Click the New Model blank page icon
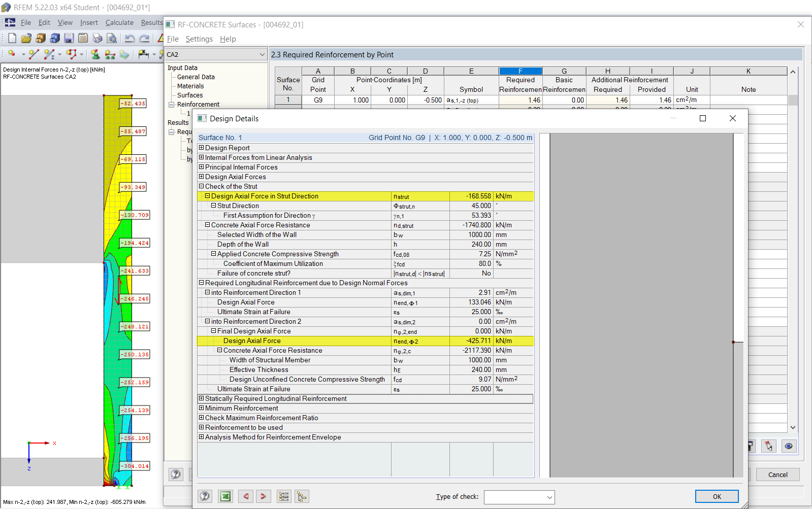The width and height of the screenshot is (812, 509). (x=12, y=38)
